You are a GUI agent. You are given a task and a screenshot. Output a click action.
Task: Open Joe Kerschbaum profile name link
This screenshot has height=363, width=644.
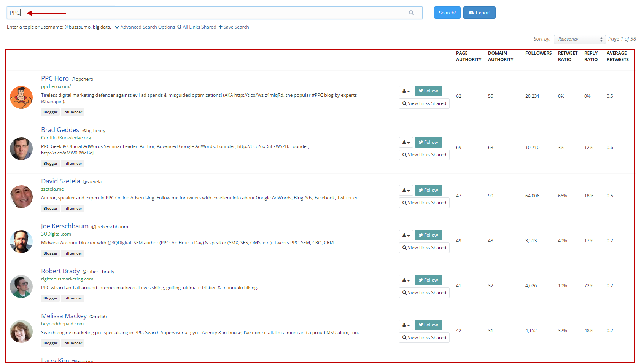pos(65,226)
